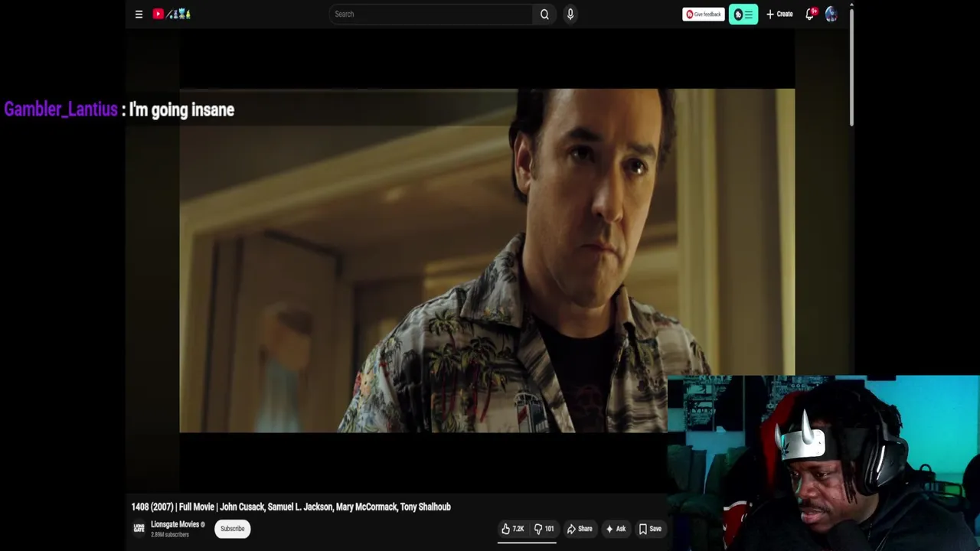Open the Create menu
Screen dimensions: 980x551
(x=779, y=14)
